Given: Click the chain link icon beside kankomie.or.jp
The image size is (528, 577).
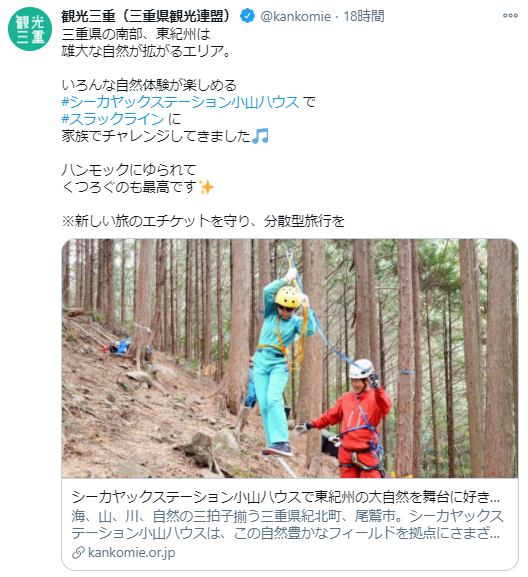Looking at the screenshot, I should coord(78,552).
